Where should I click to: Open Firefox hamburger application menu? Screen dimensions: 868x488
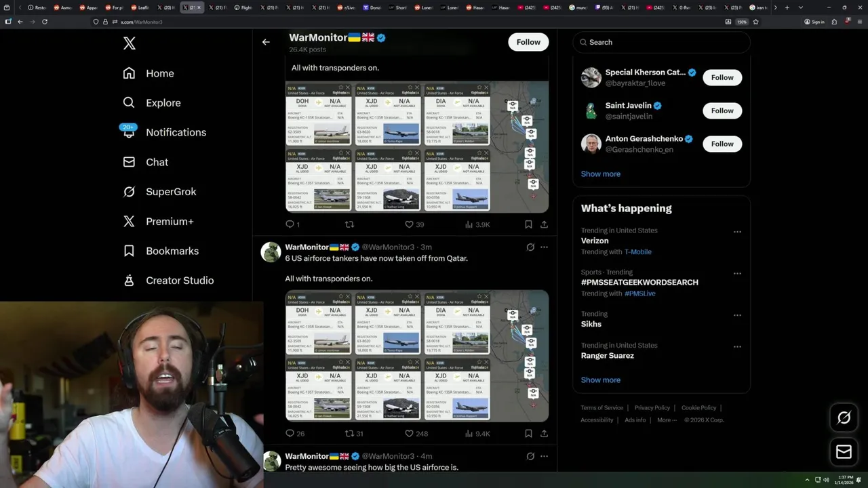point(859,22)
